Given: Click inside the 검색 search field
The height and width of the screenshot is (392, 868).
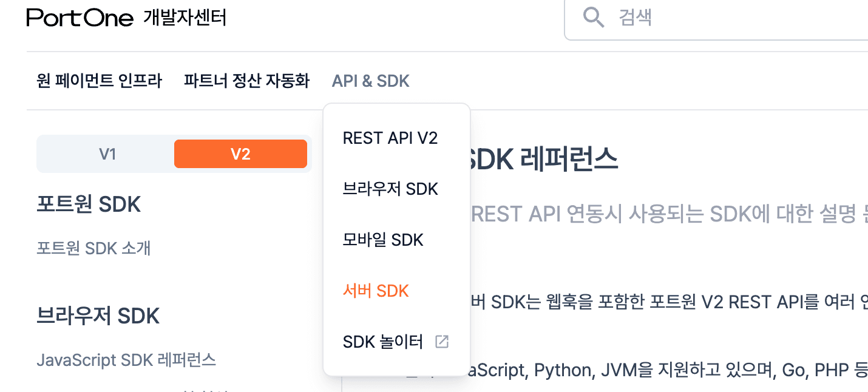Looking at the screenshot, I should [728, 17].
